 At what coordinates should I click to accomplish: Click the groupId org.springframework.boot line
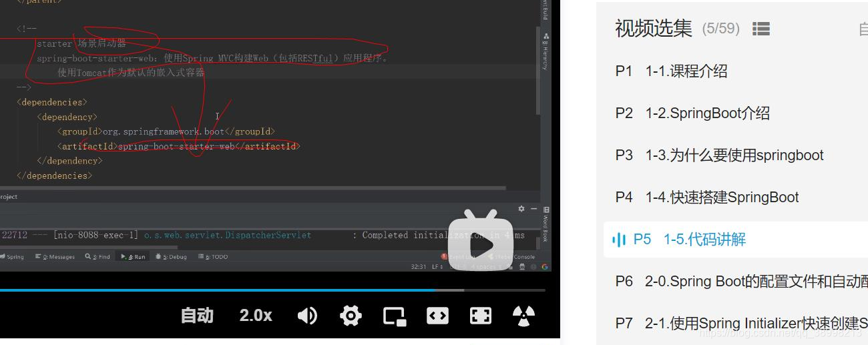[166, 131]
